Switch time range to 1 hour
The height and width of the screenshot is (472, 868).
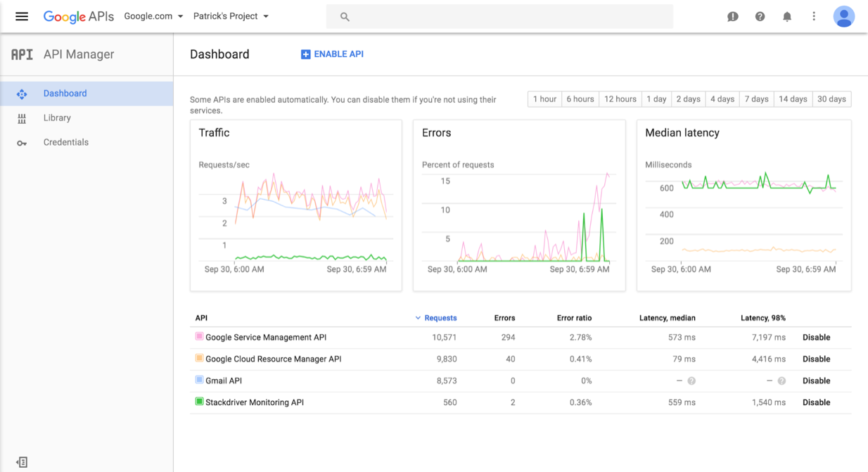pyautogui.click(x=544, y=99)
